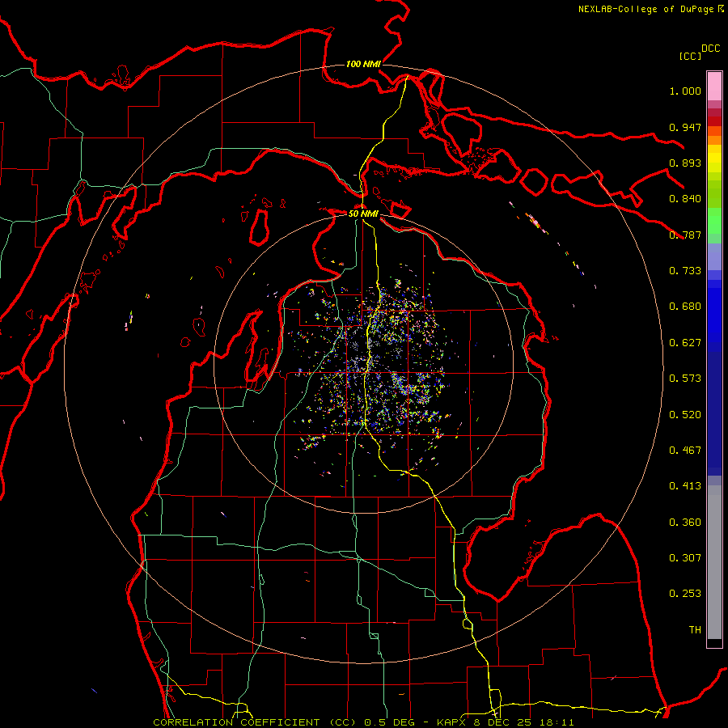Select the 0.627 scale value
The image size is (728, 728).
click(685, 343)
